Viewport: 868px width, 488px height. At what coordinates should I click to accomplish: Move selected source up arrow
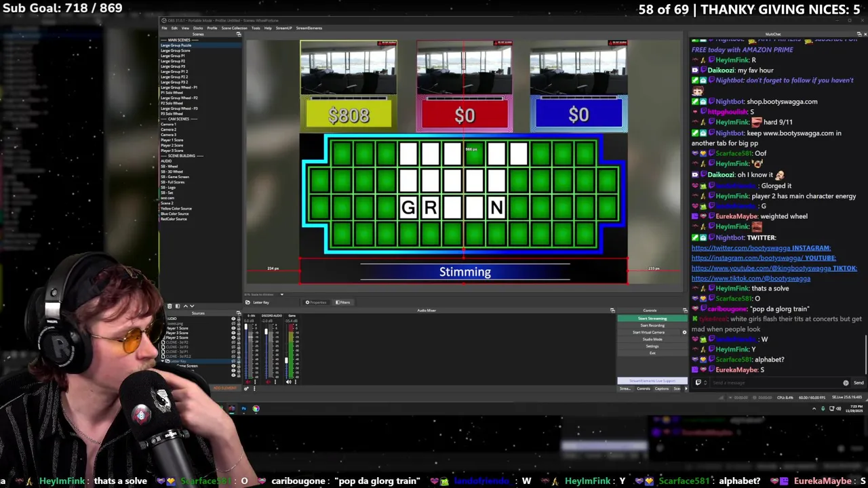[186, 306]
